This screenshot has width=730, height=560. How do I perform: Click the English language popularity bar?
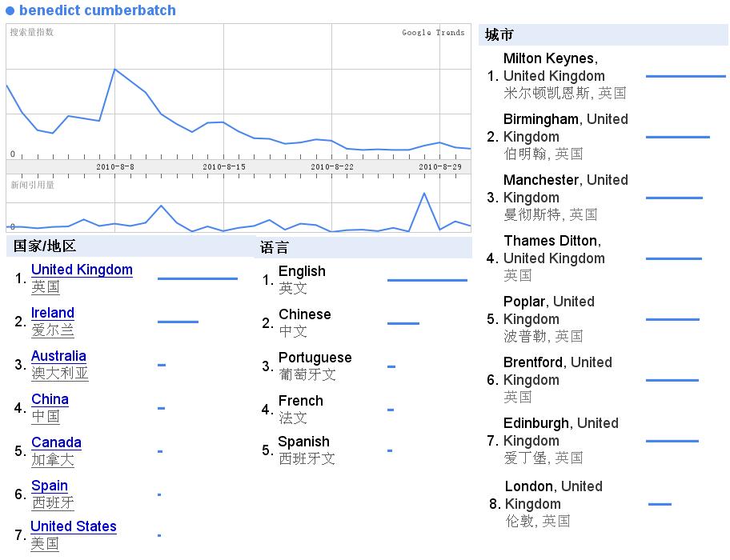point(427,280)
